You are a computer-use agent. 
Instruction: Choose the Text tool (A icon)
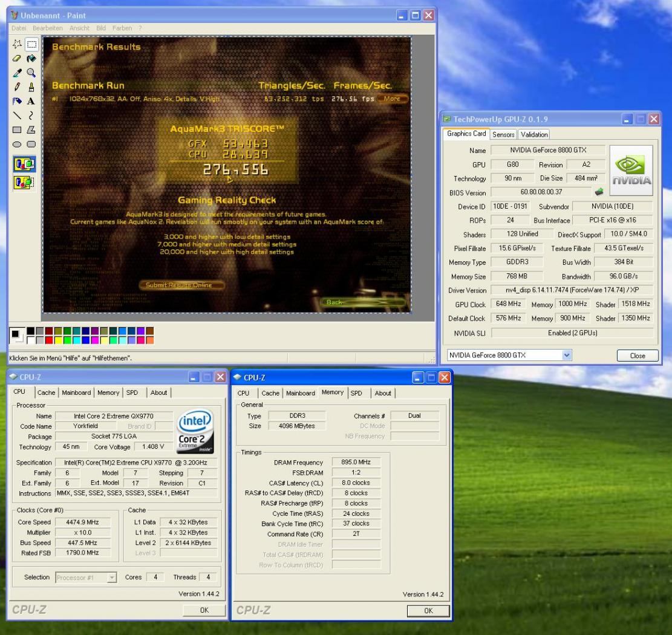coord(31,101)
